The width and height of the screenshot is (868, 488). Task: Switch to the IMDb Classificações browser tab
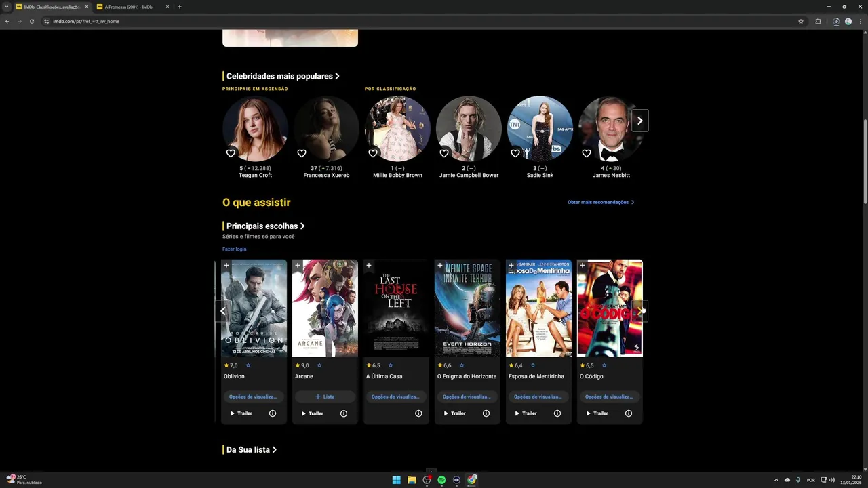52,7
